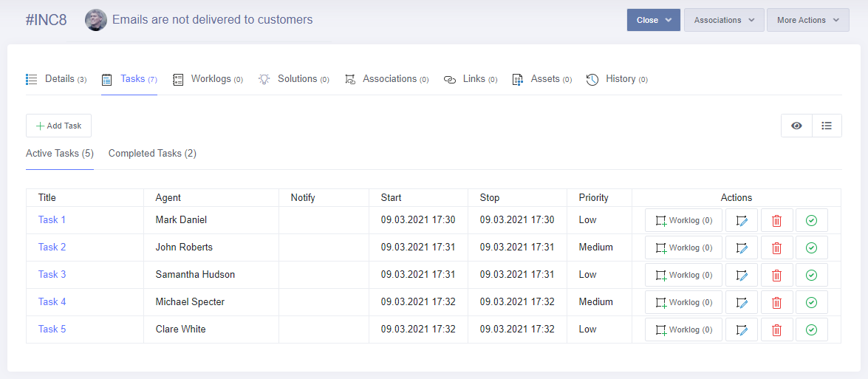Viewport: 868px width, 379px height.
Task: Click the edit icon for Task 4
Action: click(742, 302)
